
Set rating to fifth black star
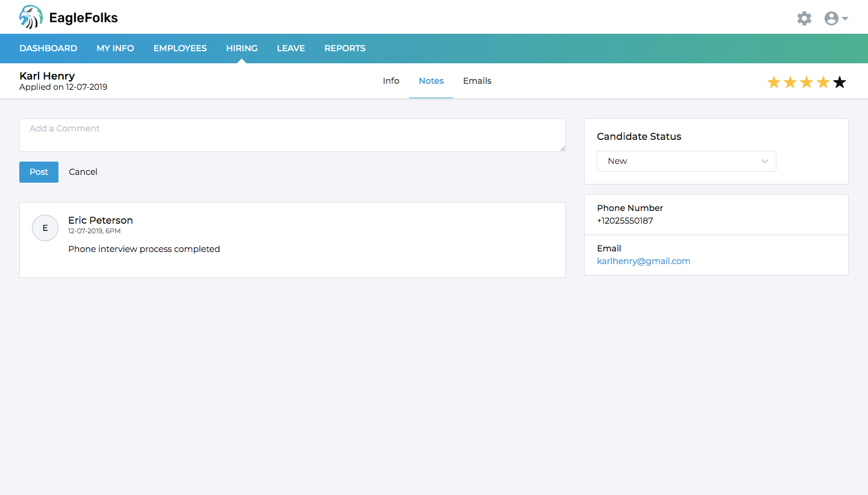point(840,83)
